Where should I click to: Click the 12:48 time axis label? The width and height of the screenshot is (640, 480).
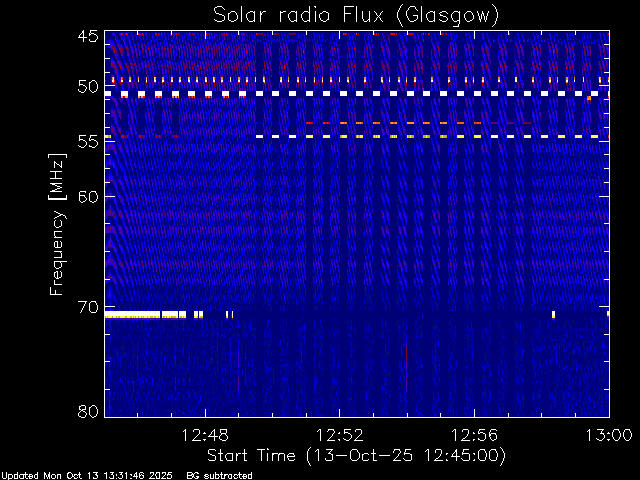click(205, 435)
